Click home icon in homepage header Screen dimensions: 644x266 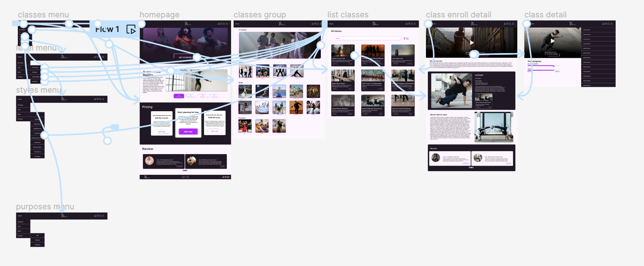(x=218, y=24)
